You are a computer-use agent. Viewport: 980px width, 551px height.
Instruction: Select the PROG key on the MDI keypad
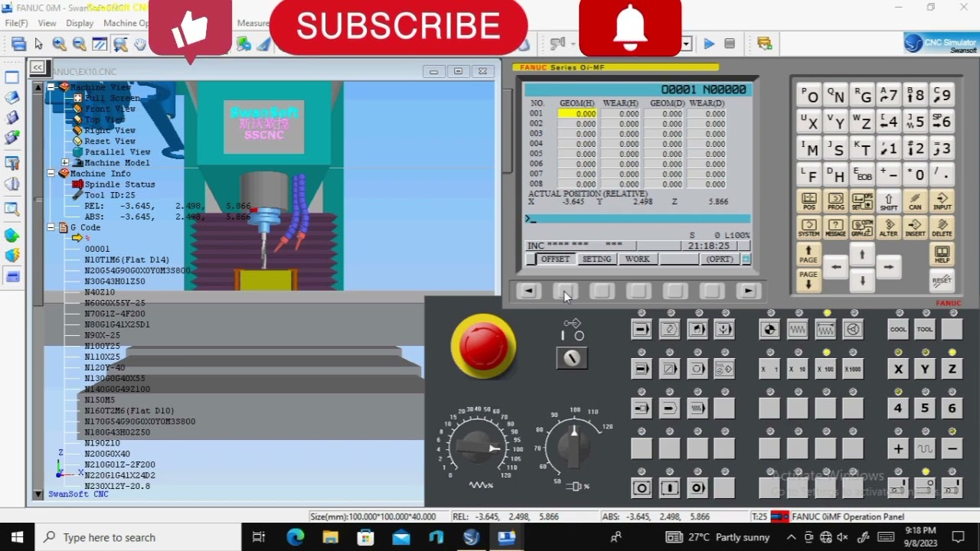coord(835,201)
